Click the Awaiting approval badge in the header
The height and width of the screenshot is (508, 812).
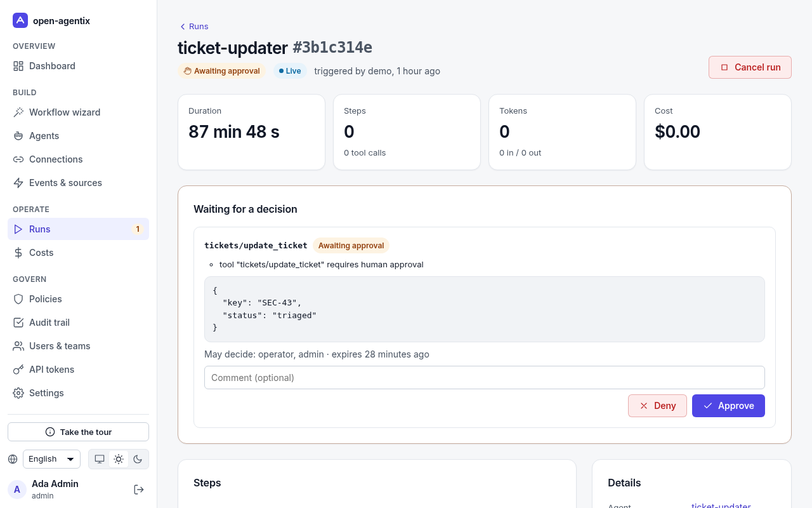pos(222,71)
